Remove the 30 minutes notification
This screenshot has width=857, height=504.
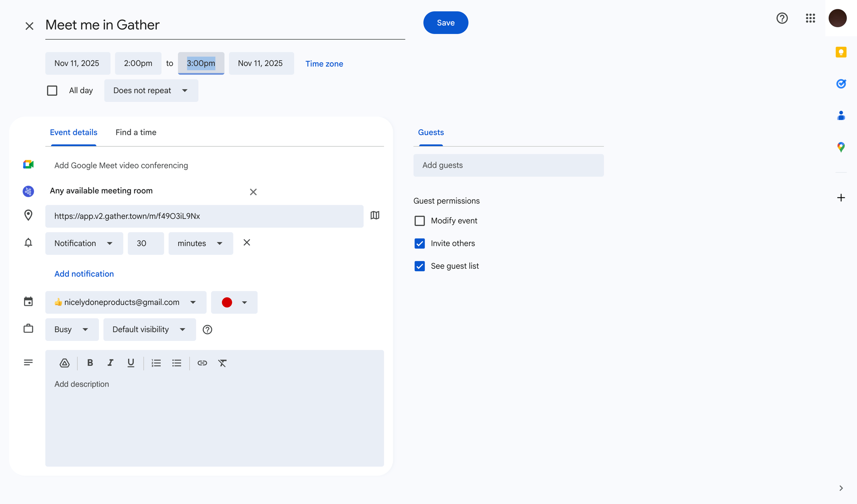click(246, 243)
